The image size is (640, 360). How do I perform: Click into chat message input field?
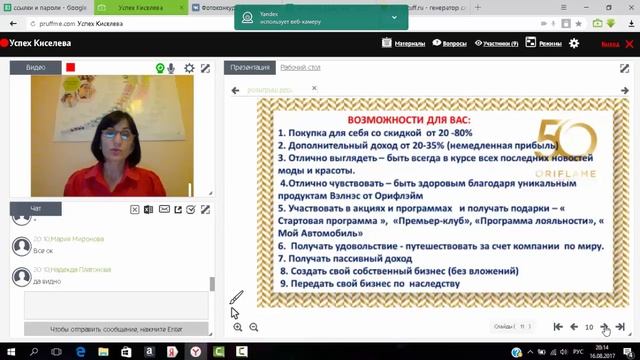[116, 305]
